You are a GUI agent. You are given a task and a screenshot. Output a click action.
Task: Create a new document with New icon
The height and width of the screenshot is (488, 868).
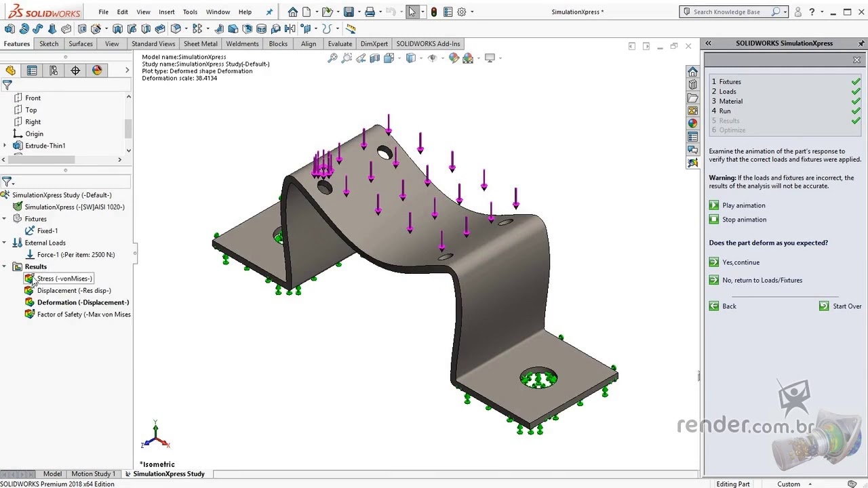(x=307, y=12)
